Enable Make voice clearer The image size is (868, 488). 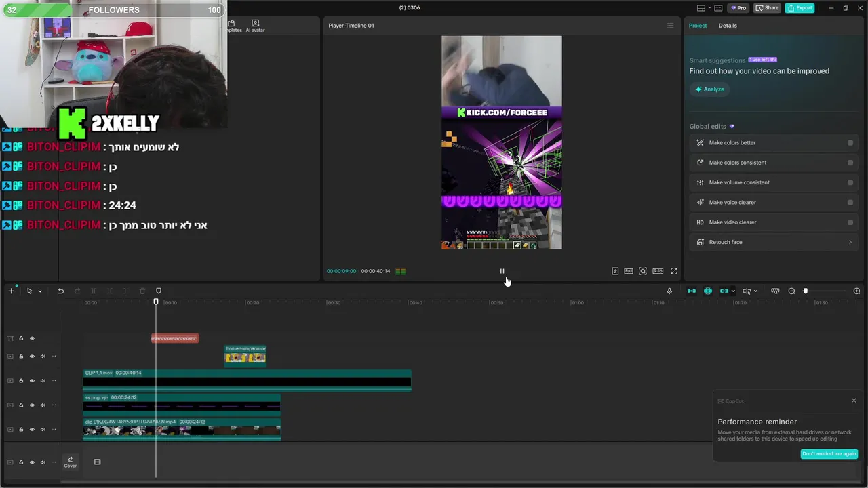click(850, 202)
